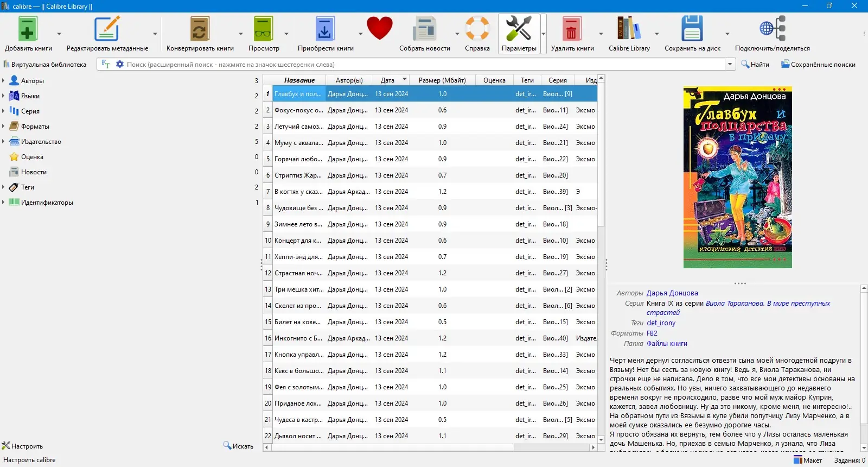The width and height of the screenshot is (868, 467).
Task: Click Настроить button in tag browser
Action: 22,446
